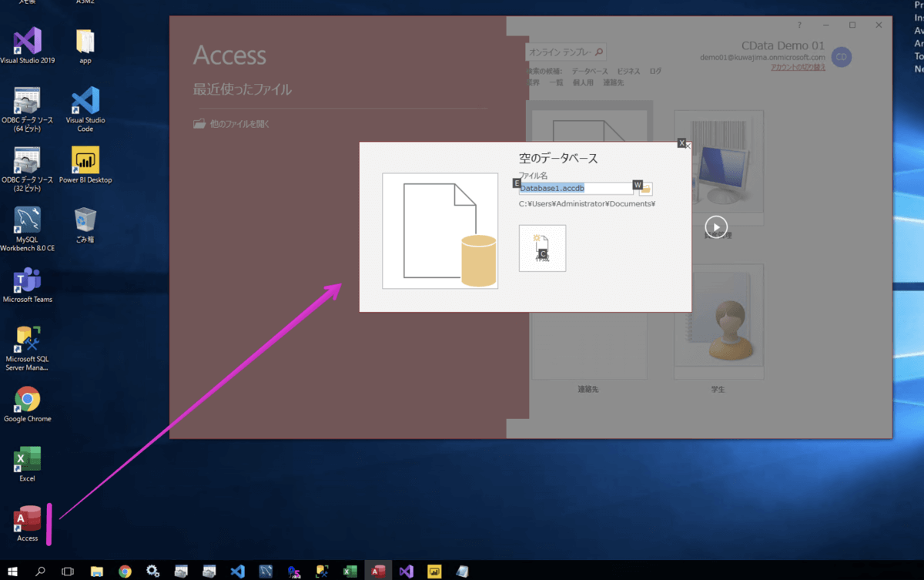Close the 空のデータベース dialog

688,146
